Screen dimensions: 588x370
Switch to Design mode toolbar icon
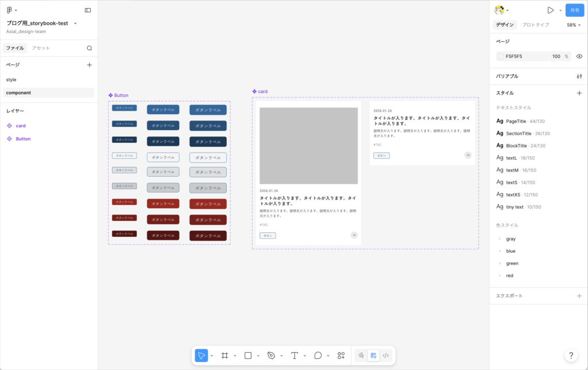tap(373, 356)
